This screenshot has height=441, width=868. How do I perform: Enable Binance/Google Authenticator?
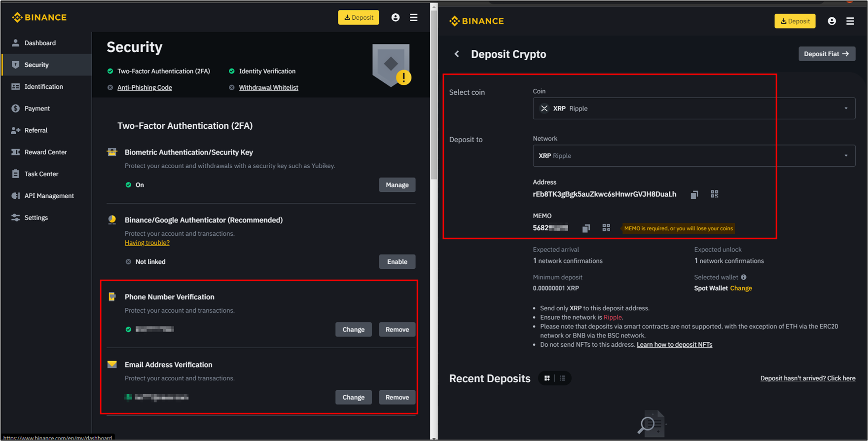click(397, 262)
